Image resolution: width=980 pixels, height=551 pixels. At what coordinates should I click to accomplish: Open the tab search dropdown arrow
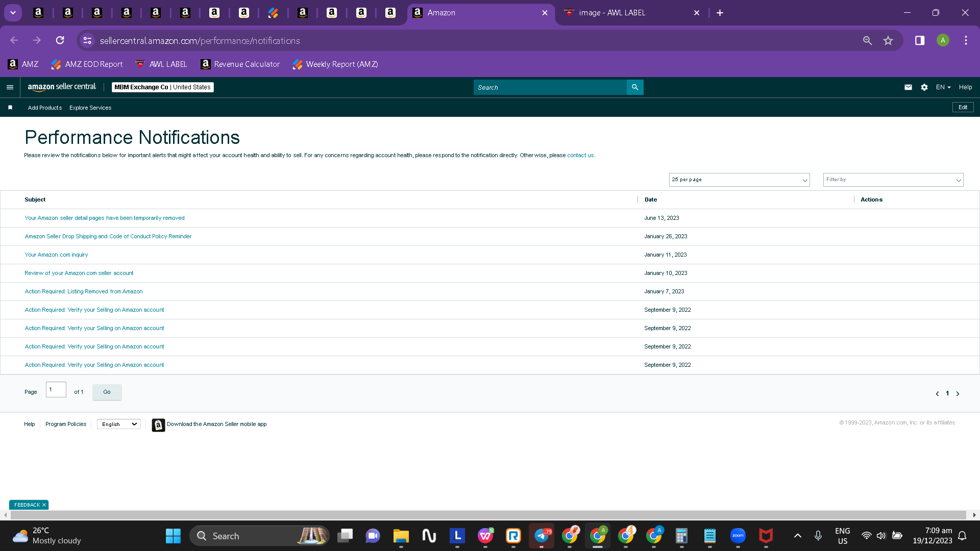tap(13, 13)
